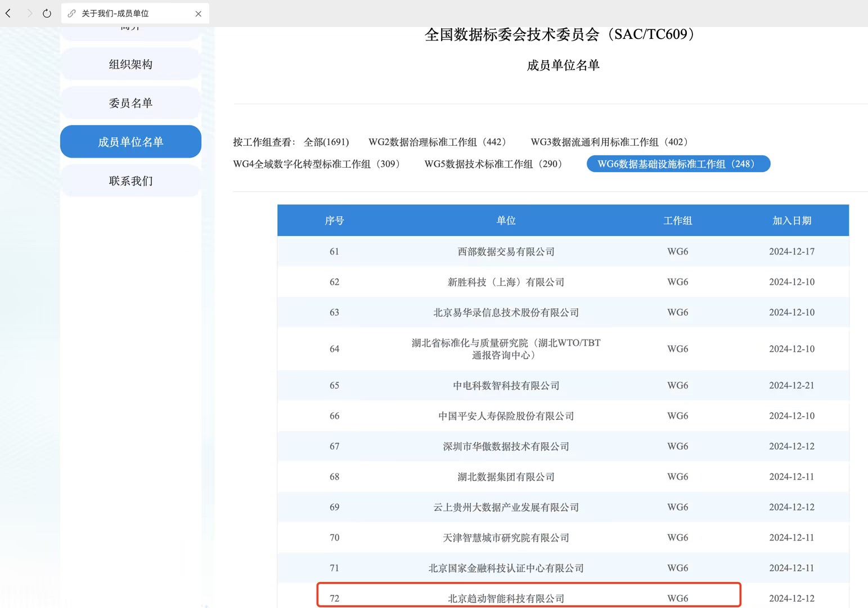The image size is (868, 608).
Task: Click 西部数据交易有限公司 in row 61
Action: click(x=506, y=252)
